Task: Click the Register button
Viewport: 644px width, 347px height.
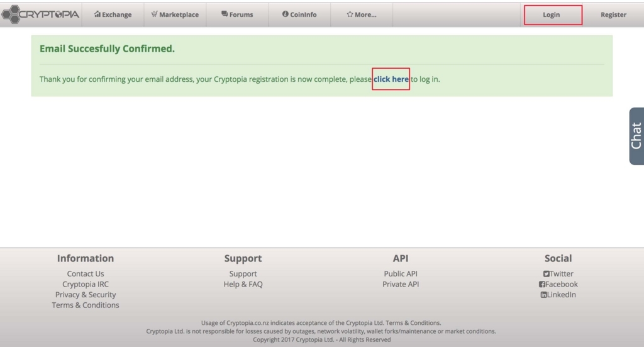Action: 613,14
